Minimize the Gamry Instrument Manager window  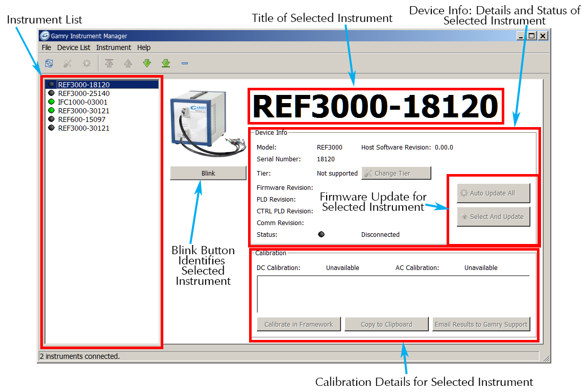[x=521, y=36]
